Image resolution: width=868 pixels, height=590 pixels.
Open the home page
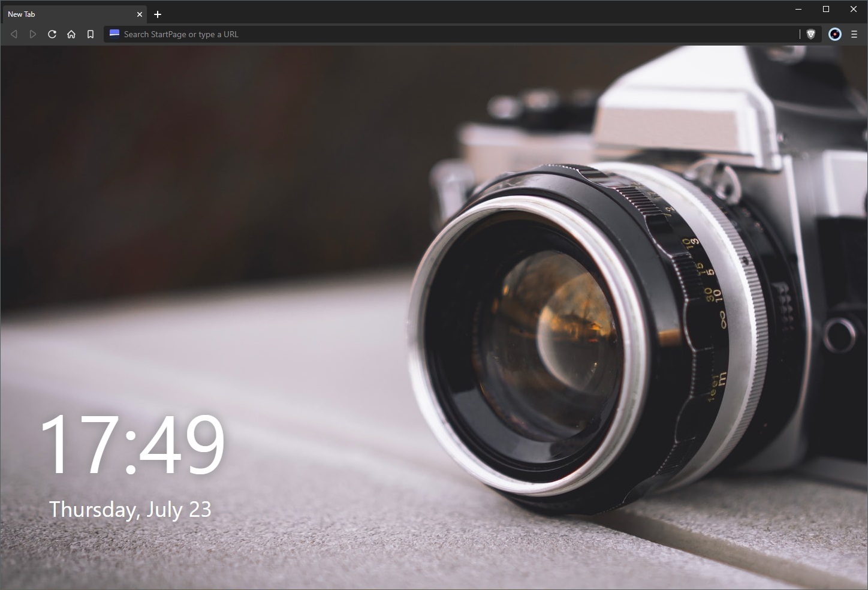[71, 34]
